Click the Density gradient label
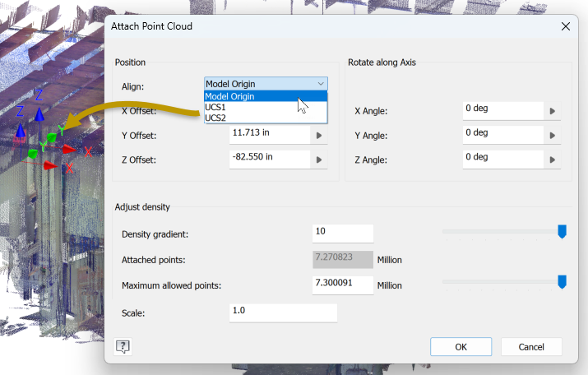The height and width of the screenshot is (375, 588). pyautogui.click(x=155, y=234)
